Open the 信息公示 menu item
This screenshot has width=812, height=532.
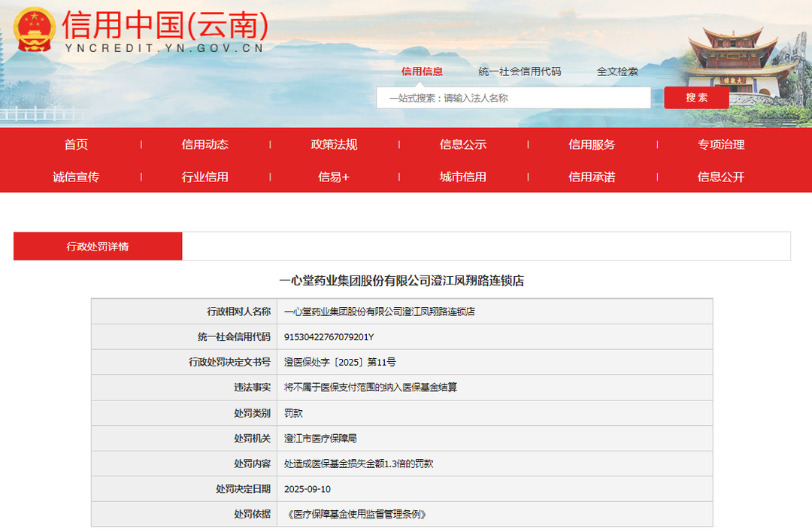click(x=463, y=144)
